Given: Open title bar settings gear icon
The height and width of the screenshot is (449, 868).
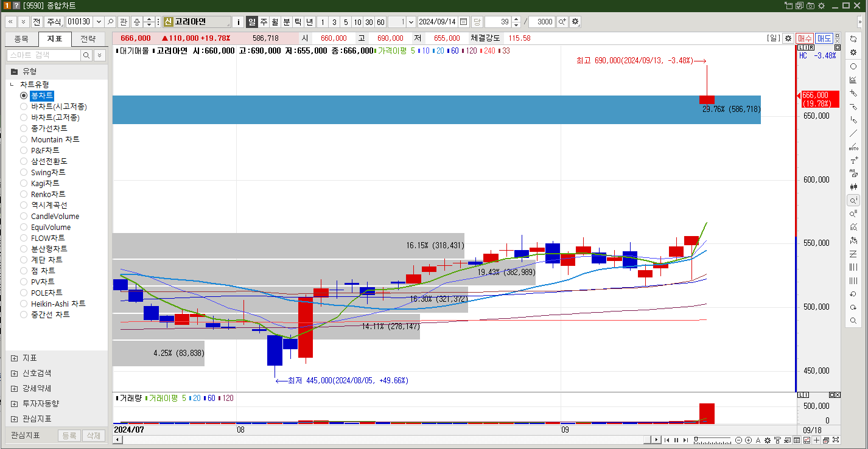Looking at the screenshot, I should (x=821, y=5).
